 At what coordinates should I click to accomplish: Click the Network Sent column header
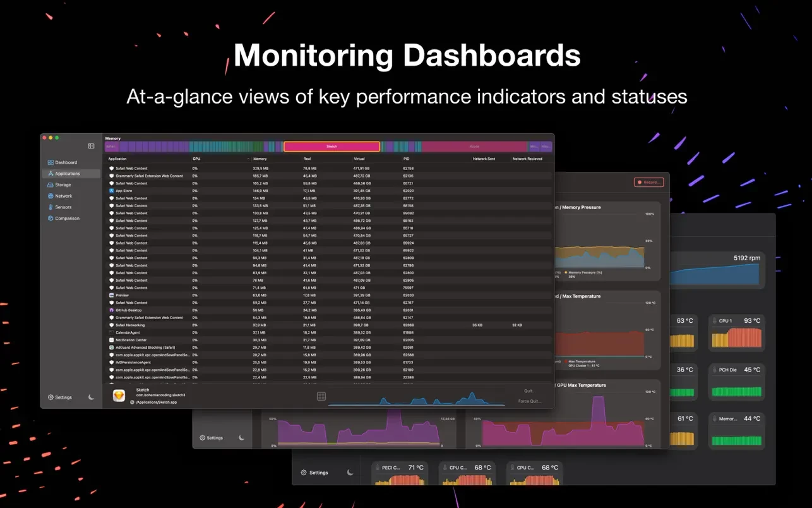pos(484,159)
